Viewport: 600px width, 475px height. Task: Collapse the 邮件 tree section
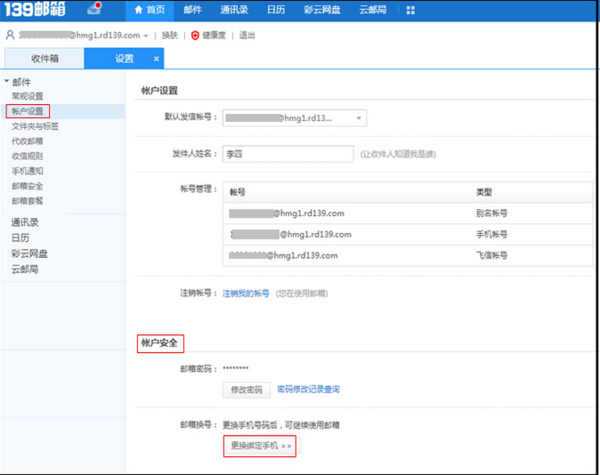point(7,81)
